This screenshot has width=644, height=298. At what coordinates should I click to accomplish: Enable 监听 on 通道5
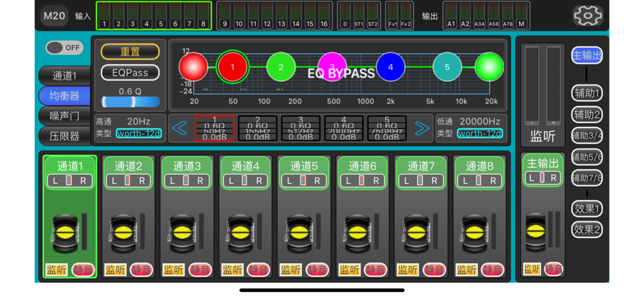point(291,270)
